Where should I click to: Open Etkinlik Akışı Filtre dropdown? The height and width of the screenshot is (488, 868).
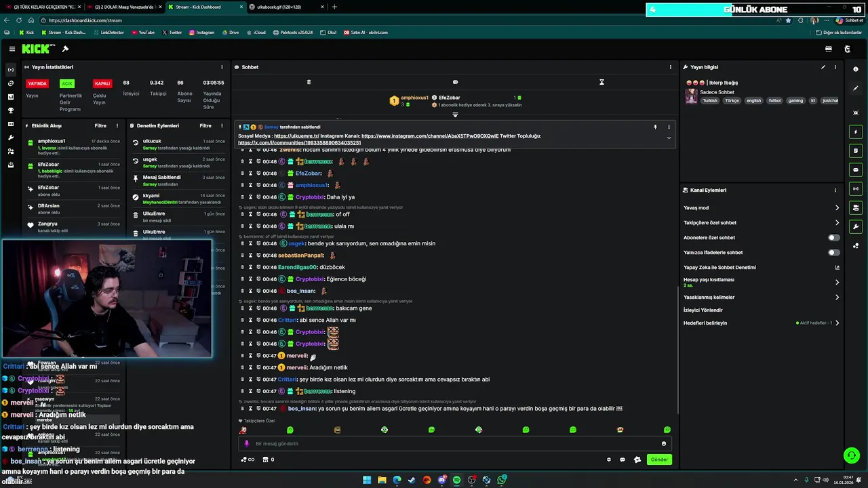(x=100, y=125)
